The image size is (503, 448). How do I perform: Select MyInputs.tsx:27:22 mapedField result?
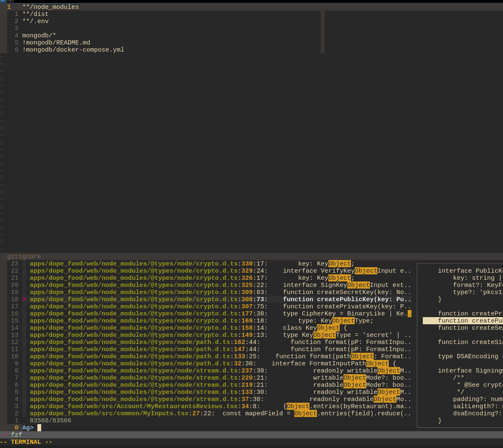(x=220, y=413)
